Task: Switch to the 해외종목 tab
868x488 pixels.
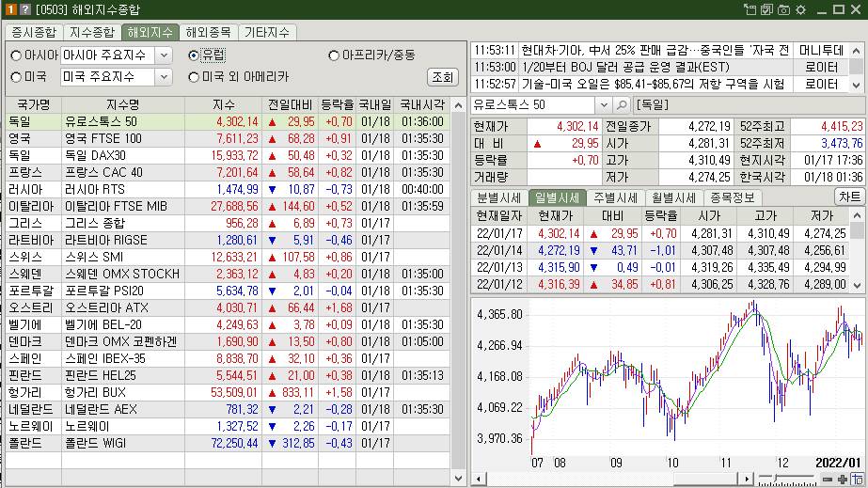Action: [x=208, y=32]
